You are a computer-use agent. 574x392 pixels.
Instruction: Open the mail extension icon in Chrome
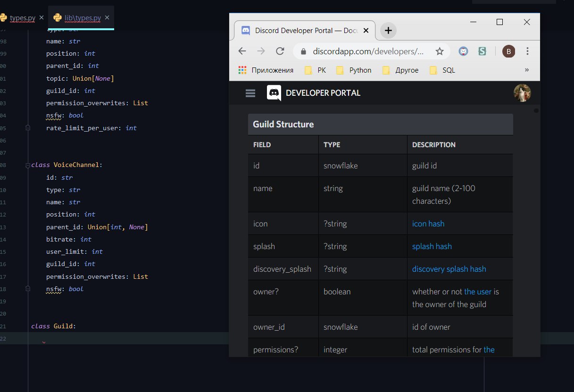coord(464,51)
